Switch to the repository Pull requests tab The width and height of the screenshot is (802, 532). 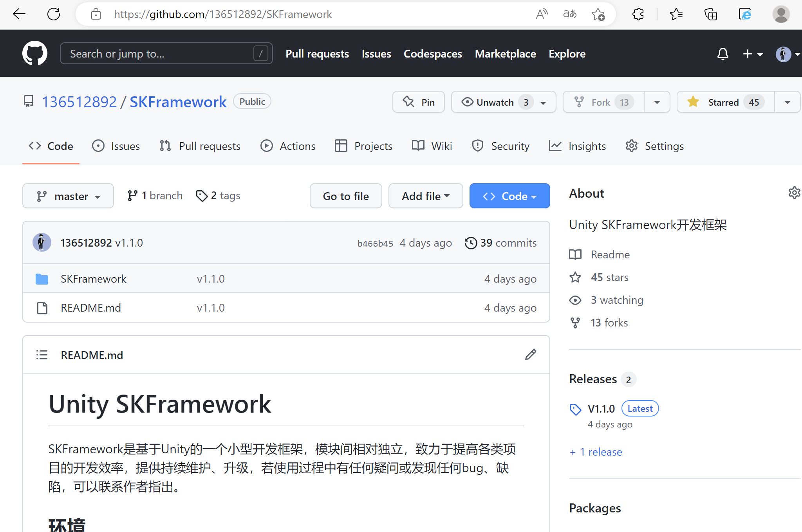click(x=200, y=146)
